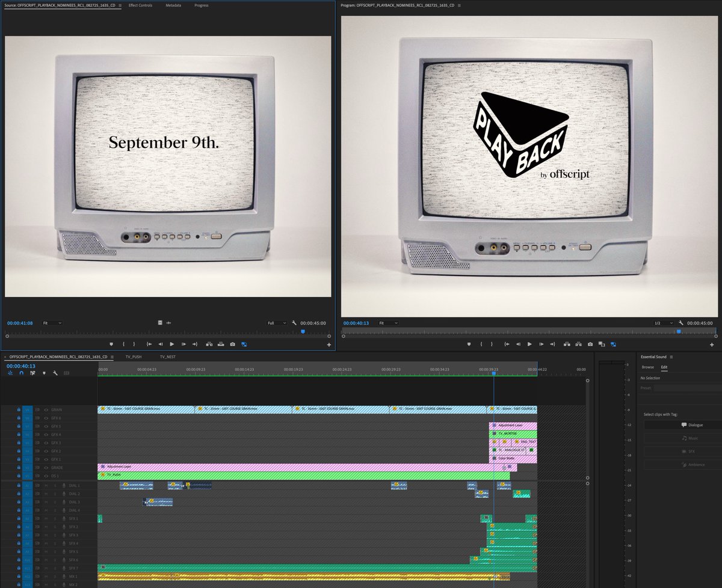
Task: Go to In point in Program monitor
Action: [507, 344]
